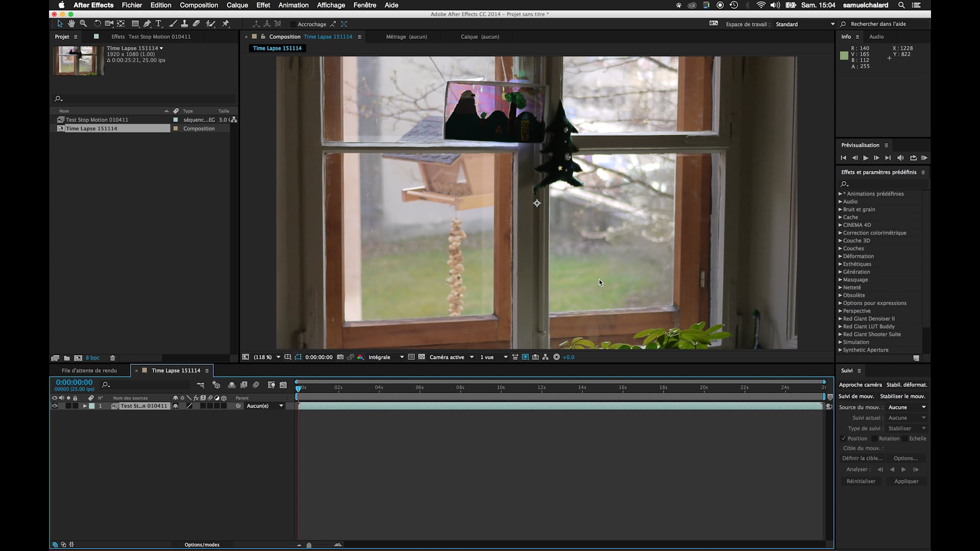Screen dimensions: 980x551
Task: Create new composition icon in Project panel
Action: click(x=78, y=358)
